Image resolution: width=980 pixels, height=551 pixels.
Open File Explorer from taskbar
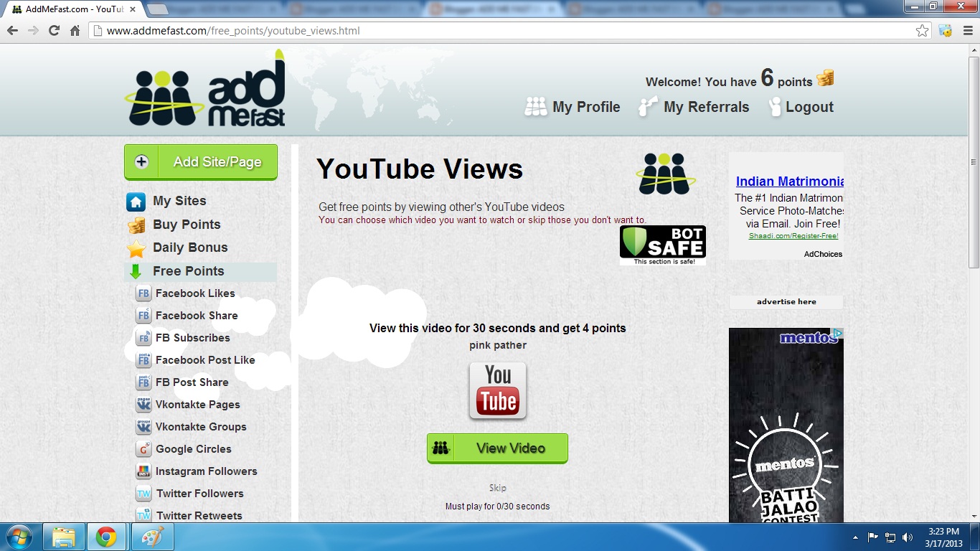click(x=64, y=537)
